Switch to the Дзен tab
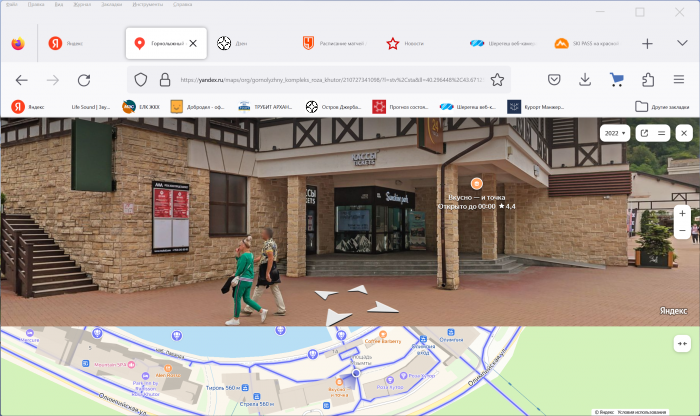Image resolution: width=700 pixels, height=416 pixels. [254, 43]
